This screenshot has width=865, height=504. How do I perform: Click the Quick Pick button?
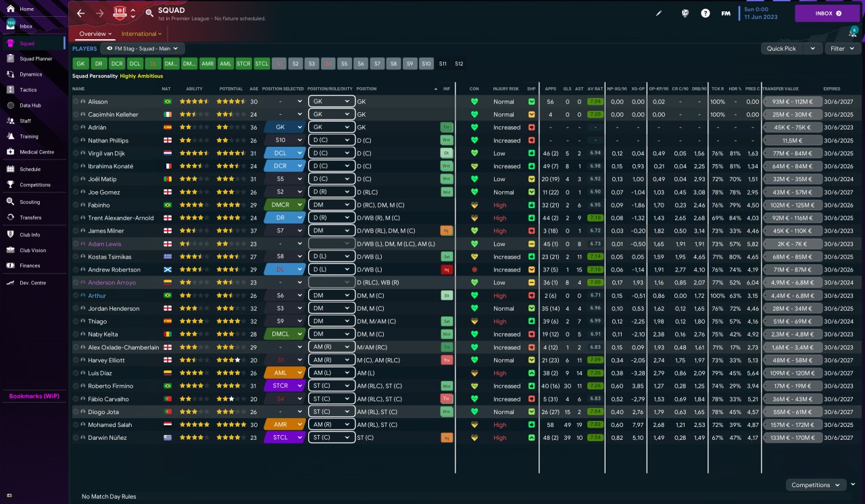coord(783,49)
